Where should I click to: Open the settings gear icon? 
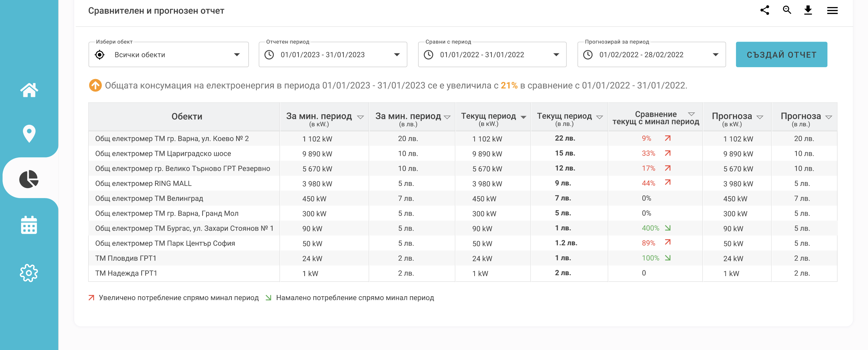29,273
